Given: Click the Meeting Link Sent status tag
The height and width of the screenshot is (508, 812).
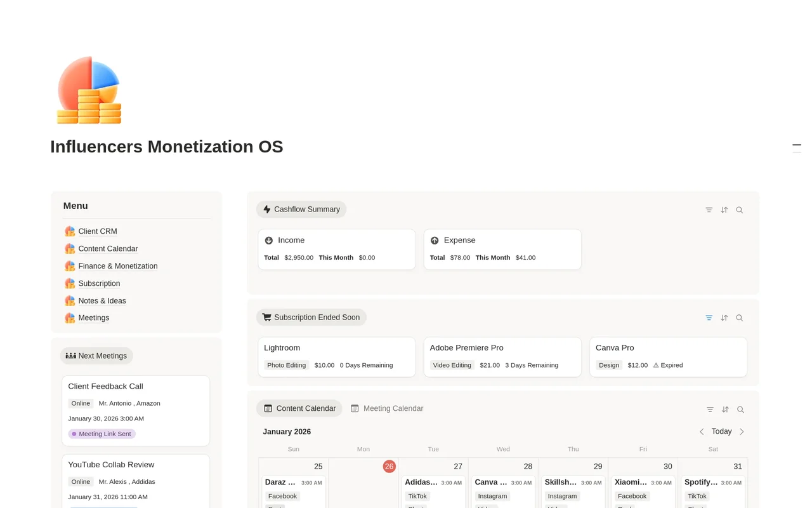Looking at the screenshot, I should (x=102, y=434).
